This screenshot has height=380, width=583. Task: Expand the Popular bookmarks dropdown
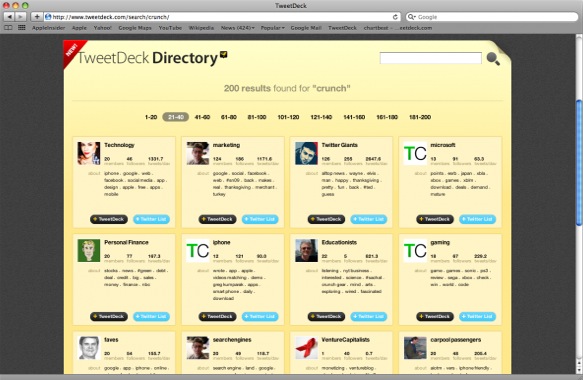(273, 28)
